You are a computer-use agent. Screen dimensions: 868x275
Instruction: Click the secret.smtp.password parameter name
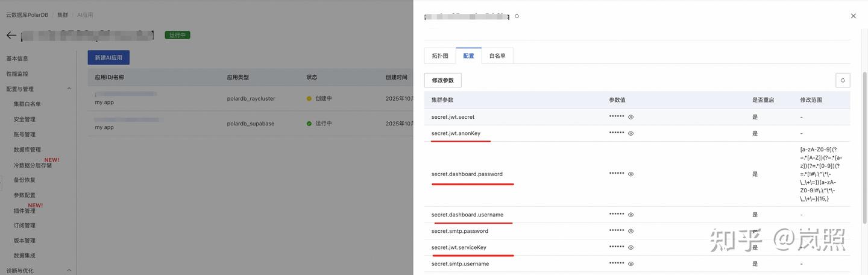460,231
